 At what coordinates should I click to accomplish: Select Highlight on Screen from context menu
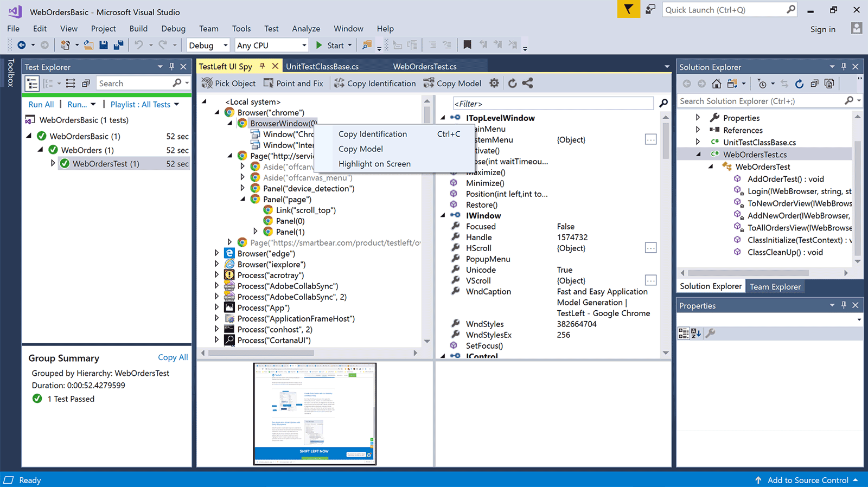[x=374, y=164]
